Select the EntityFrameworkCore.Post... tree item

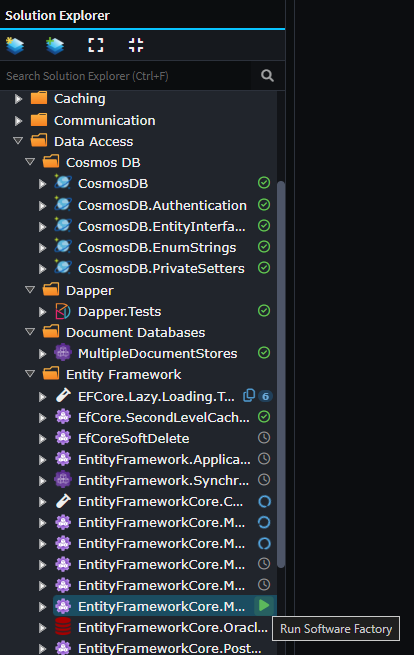170,648
